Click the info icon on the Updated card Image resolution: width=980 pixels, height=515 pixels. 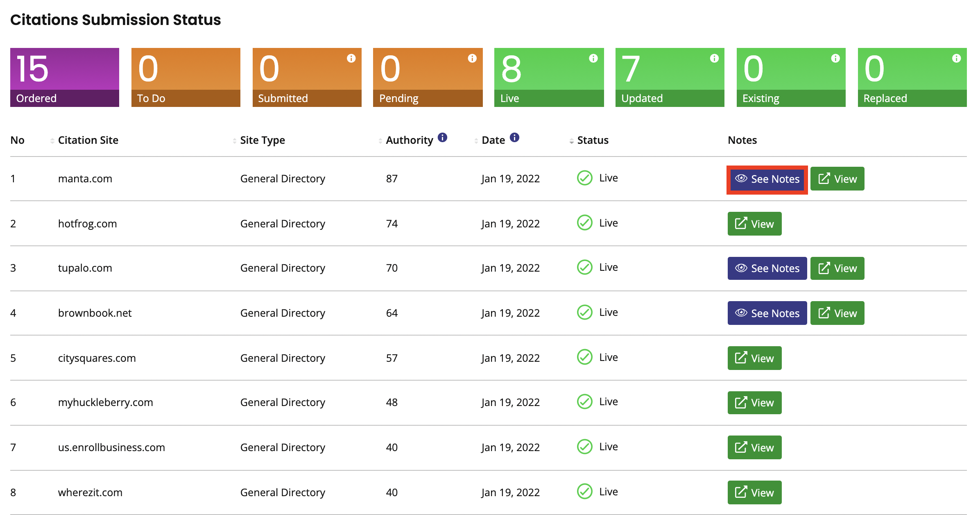(x=715, y=59)
